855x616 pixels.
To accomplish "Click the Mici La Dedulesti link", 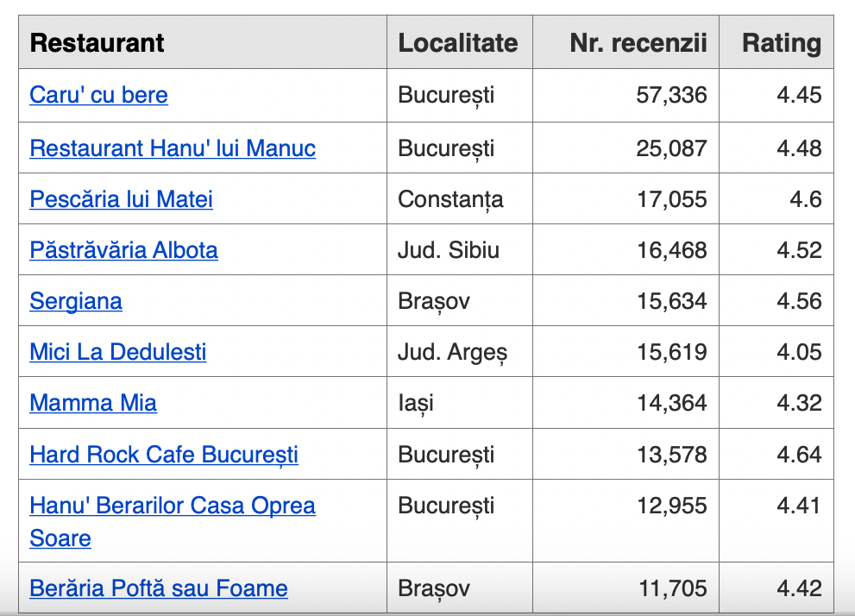I will click(118, 352).
